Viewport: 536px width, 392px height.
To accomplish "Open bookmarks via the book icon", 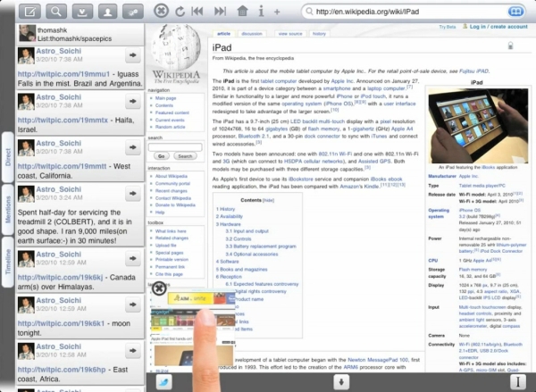I will 515,12.
